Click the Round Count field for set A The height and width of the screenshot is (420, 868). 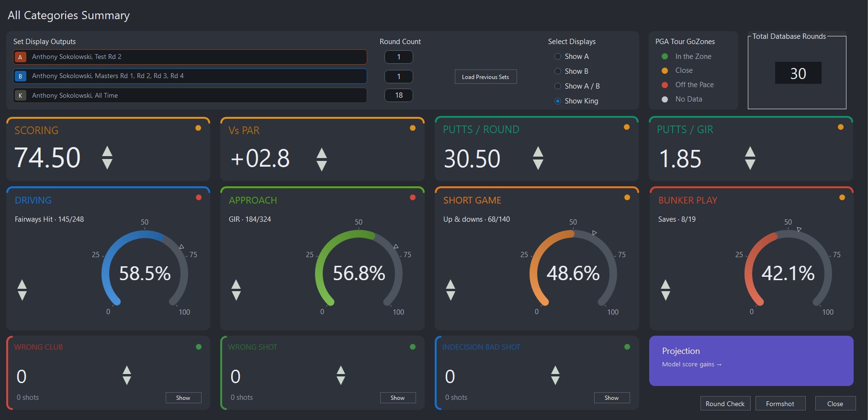399,57
